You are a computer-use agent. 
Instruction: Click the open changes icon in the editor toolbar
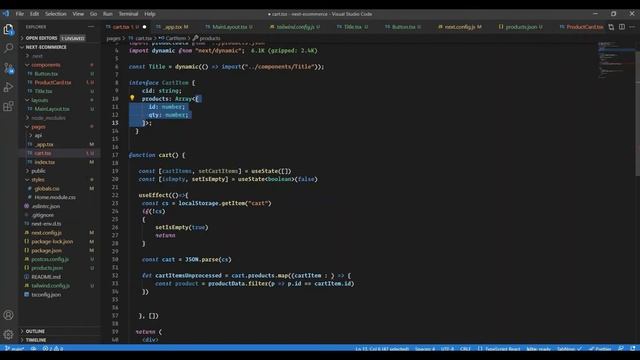click(611, 27)
